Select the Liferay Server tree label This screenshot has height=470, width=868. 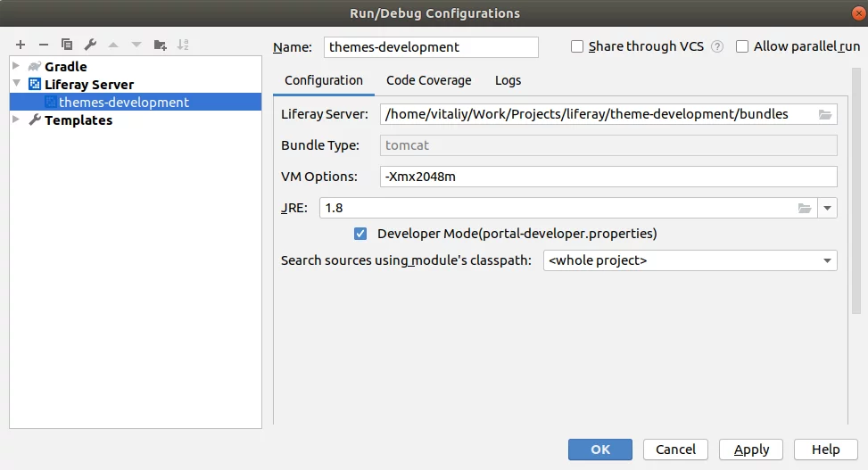point(89,84)
